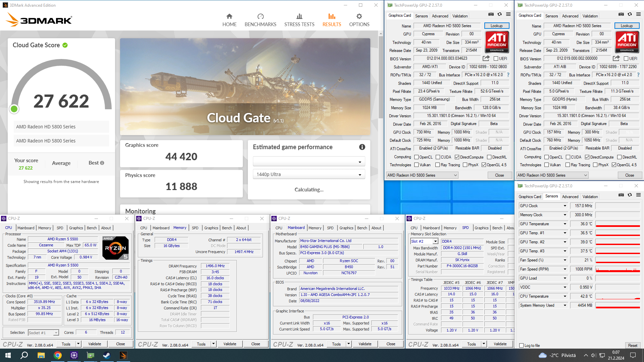Toggle DirectML checkbox in right GPU-Z window
This screenshot has width=644, height=362.
click(619, 157)
